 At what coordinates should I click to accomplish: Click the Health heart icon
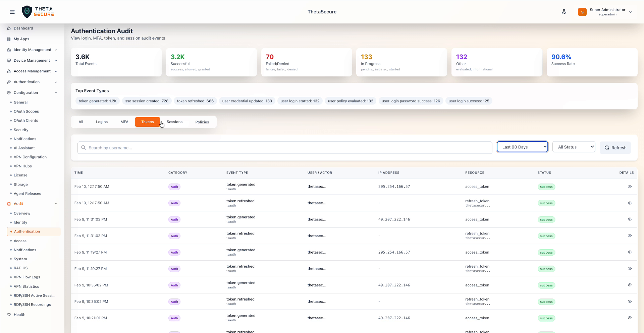[8, 315]
